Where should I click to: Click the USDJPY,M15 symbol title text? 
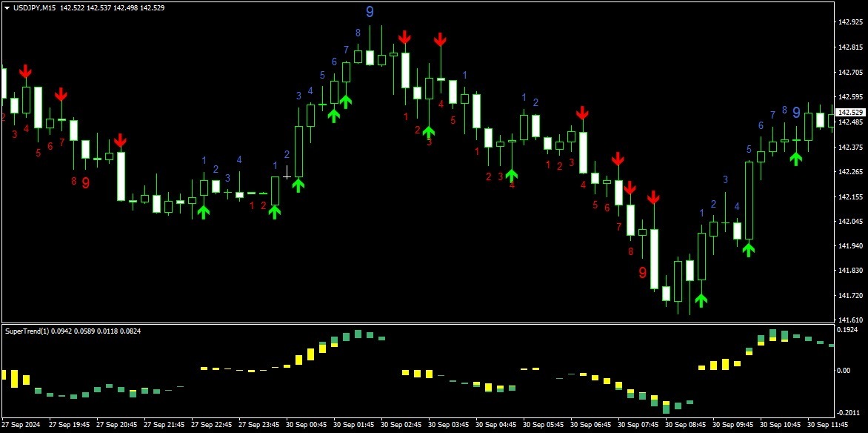coord(34,7)
